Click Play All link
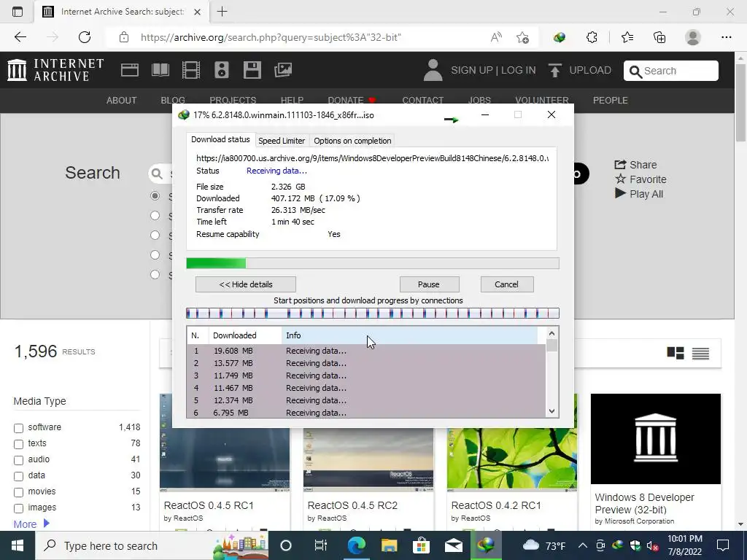Image resolution: width=747 pixels, height=560 pixels. [x=639, y=194]
